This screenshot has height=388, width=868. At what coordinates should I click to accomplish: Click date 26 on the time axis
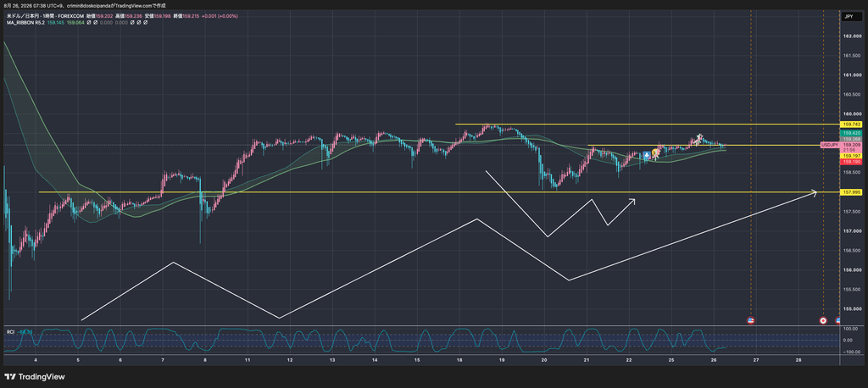[714, 360]
